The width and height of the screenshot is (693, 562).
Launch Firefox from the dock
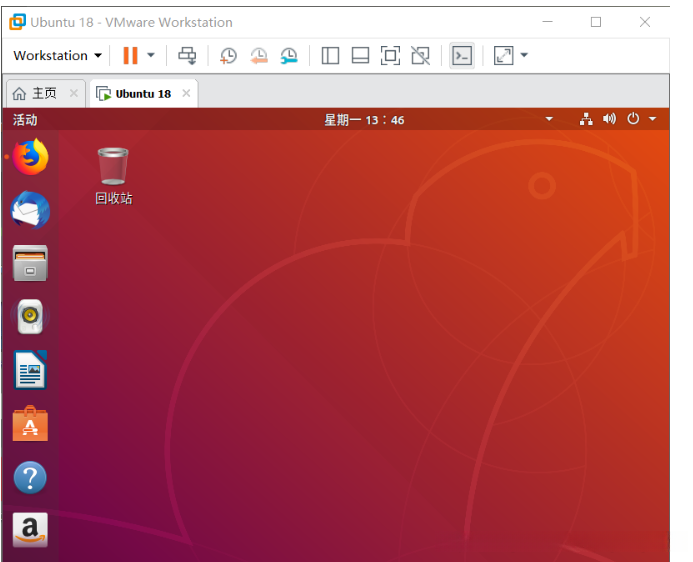point(30,157)
